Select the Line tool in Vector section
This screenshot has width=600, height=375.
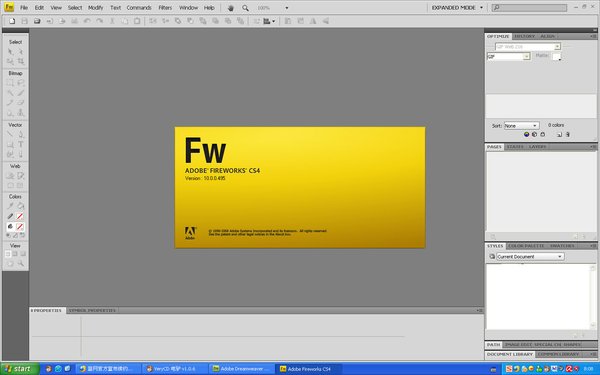coord(10,135)
